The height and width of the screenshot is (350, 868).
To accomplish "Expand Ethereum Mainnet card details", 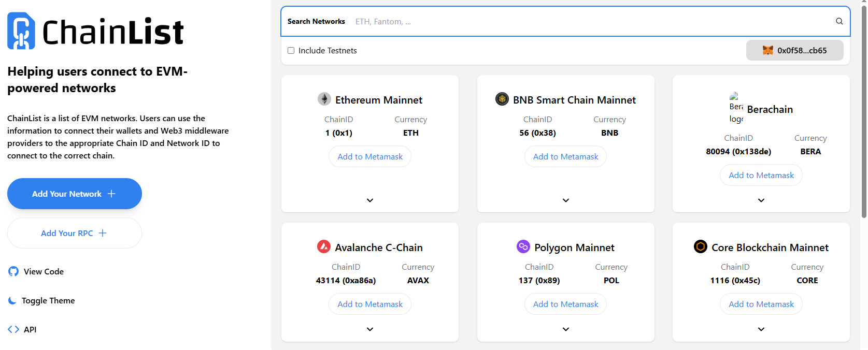I will (370, 200).
